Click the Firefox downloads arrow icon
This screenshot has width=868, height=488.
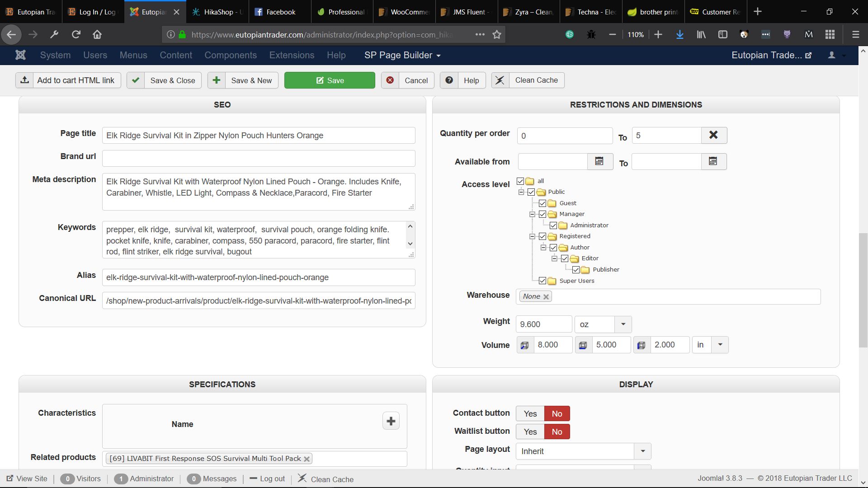click(679, 35)
